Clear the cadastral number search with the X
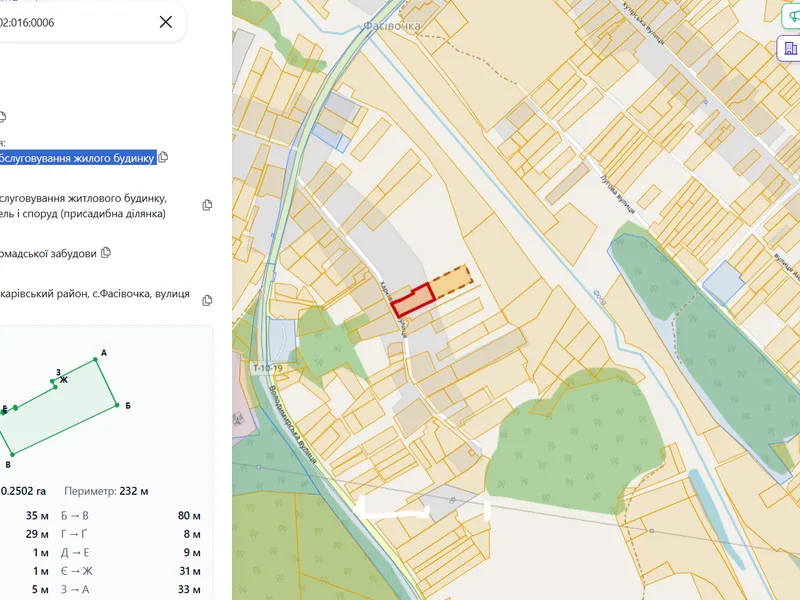Image resolution: width=800 pixels, height=600 pixels. point(166,22)
